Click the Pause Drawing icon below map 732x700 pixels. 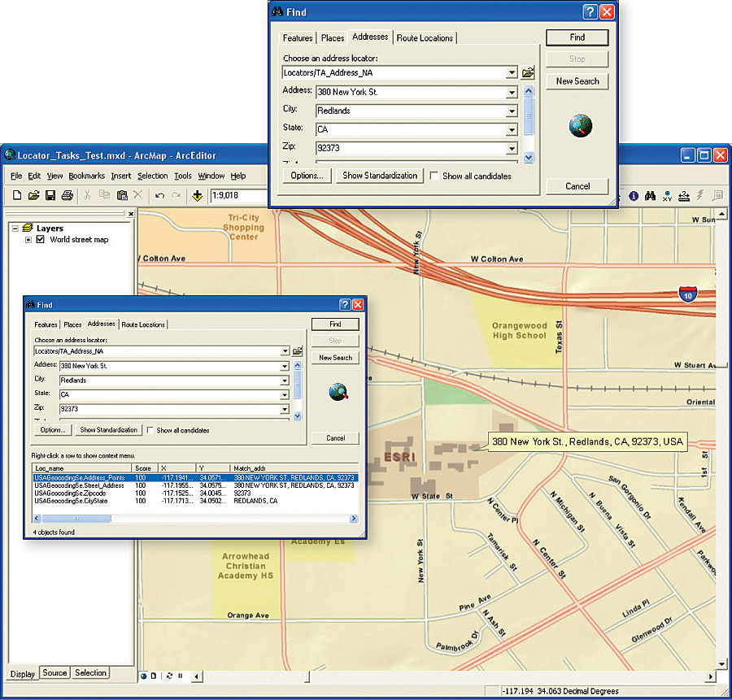pyautogui.click(x=181, y=676)
